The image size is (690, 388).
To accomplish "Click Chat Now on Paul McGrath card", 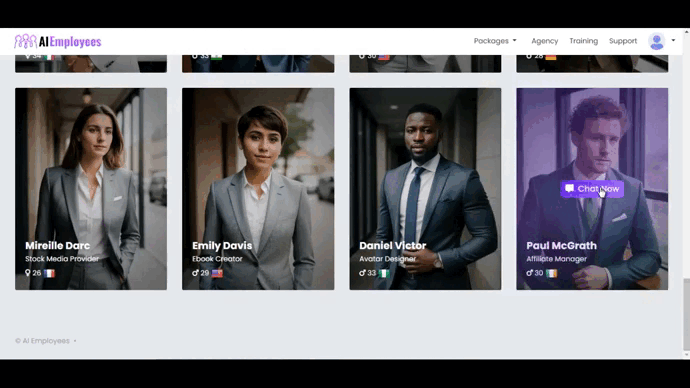I will [592, 189].
